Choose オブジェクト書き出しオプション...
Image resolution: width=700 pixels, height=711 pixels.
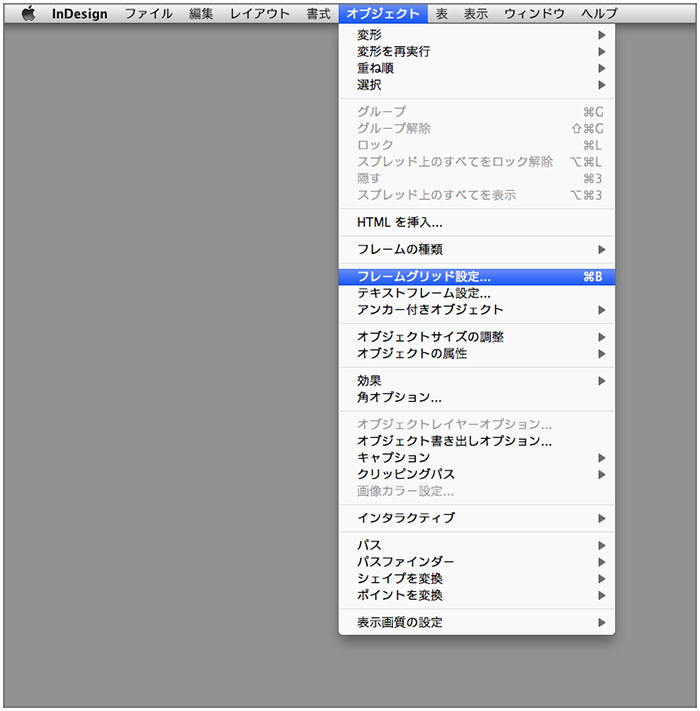pyautogui.click(x=477, y=441)
